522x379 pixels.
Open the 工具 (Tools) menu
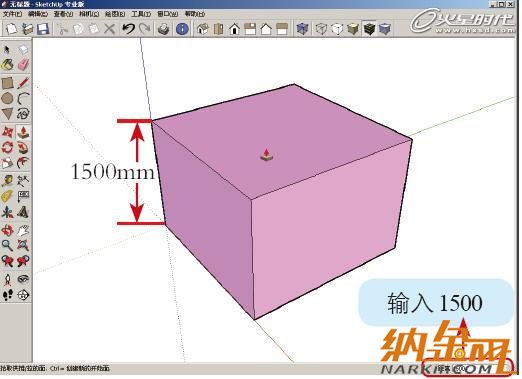[141, 14]
